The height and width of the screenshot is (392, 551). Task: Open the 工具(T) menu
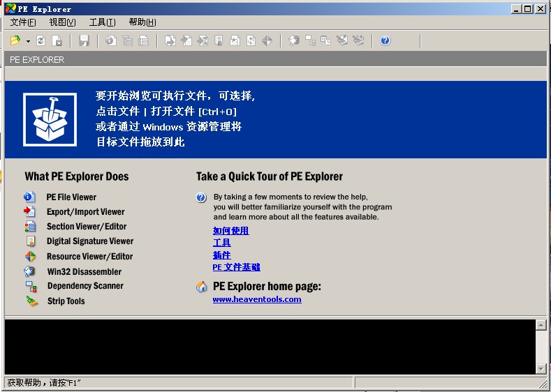102,22
